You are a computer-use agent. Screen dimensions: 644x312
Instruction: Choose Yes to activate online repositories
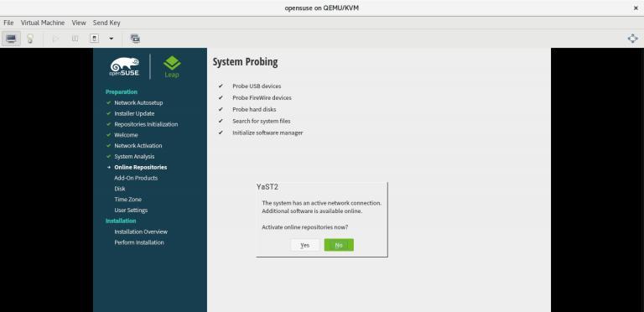pos(304,245)
